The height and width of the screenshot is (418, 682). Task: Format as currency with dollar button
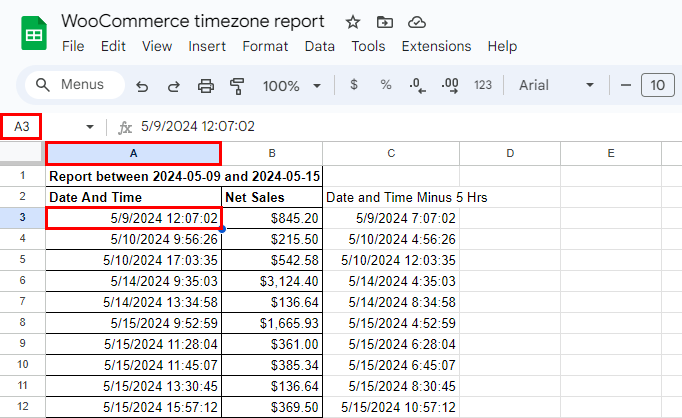click(x=354, y=85)
